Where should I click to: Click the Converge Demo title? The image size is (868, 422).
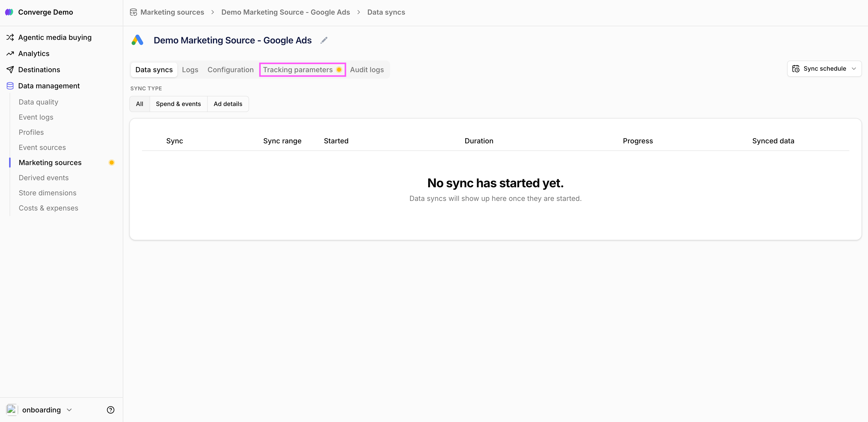coord(45,12)
